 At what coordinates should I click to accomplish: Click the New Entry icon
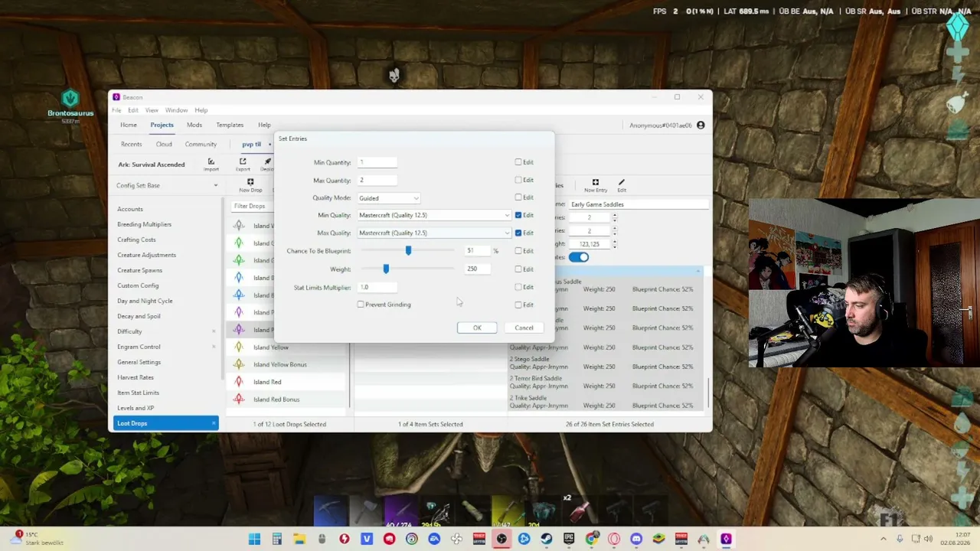click(x=595, y=182)
